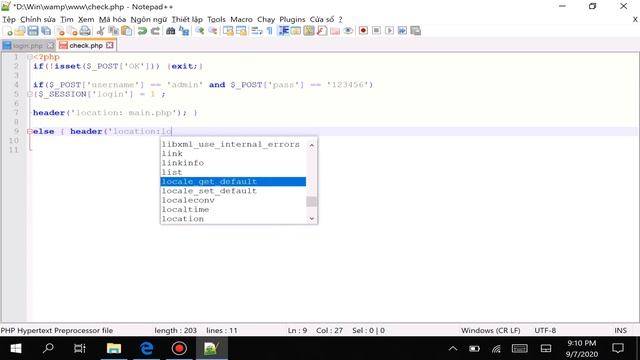Toggle word wrap in the toolbar
The height and width of the screenshot is (360, 640).
[x=257, y=31]
